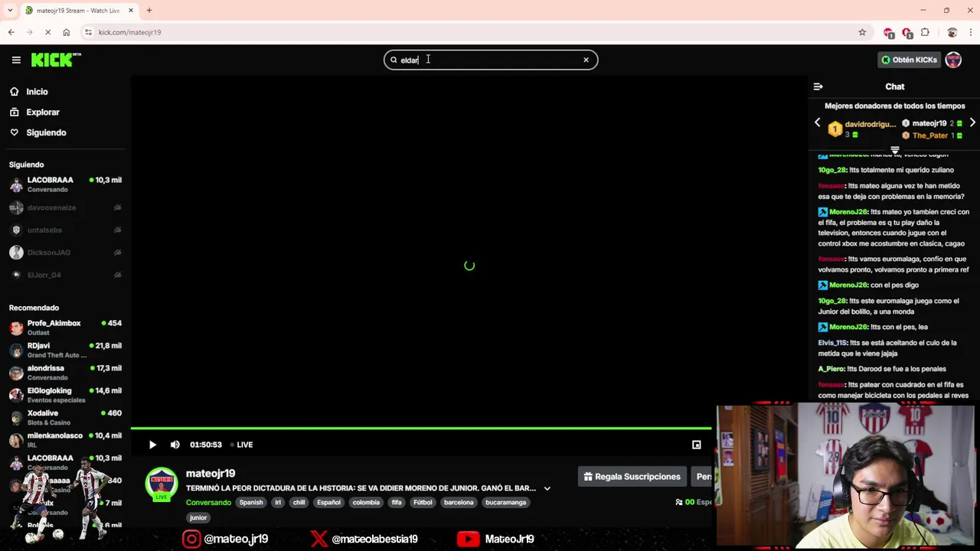The width and height of the screenshot is (980, 551).
Task: Stop page loading in browser
Action: click(47, 32)
